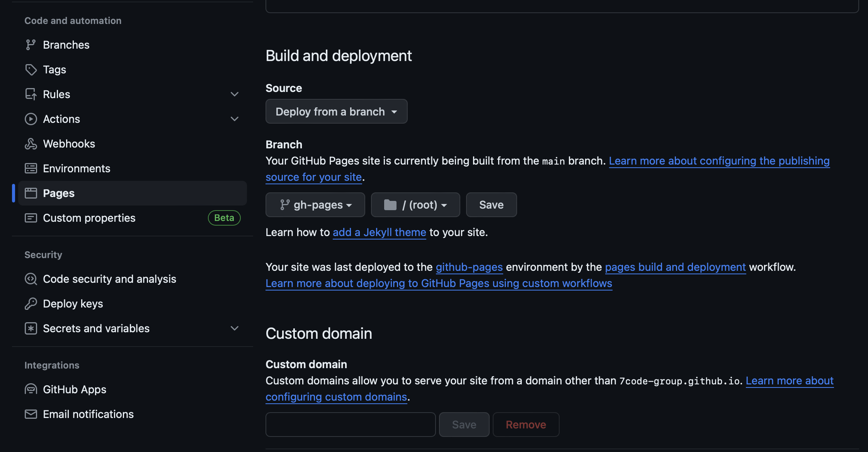Open 'pages build and deployment' workflow link

click(675, 267)
